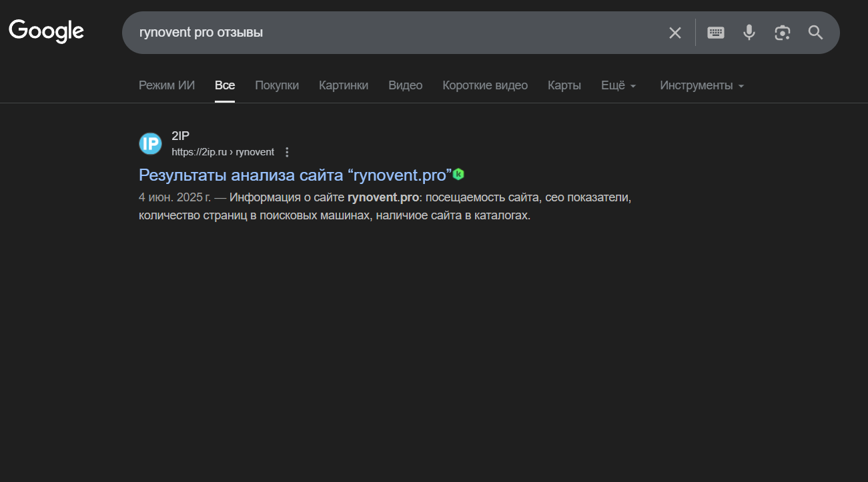868x482 pixels.
Task: Expand the Инструменты dropdown
Action: pos(702,85)
